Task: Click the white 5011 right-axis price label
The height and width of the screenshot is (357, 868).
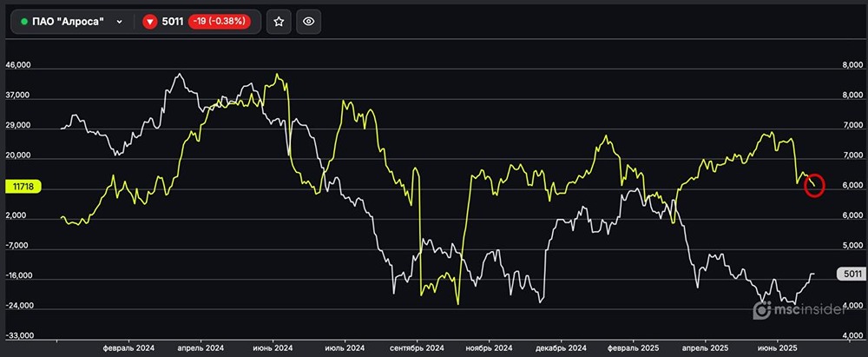Action: coord(851,274)
